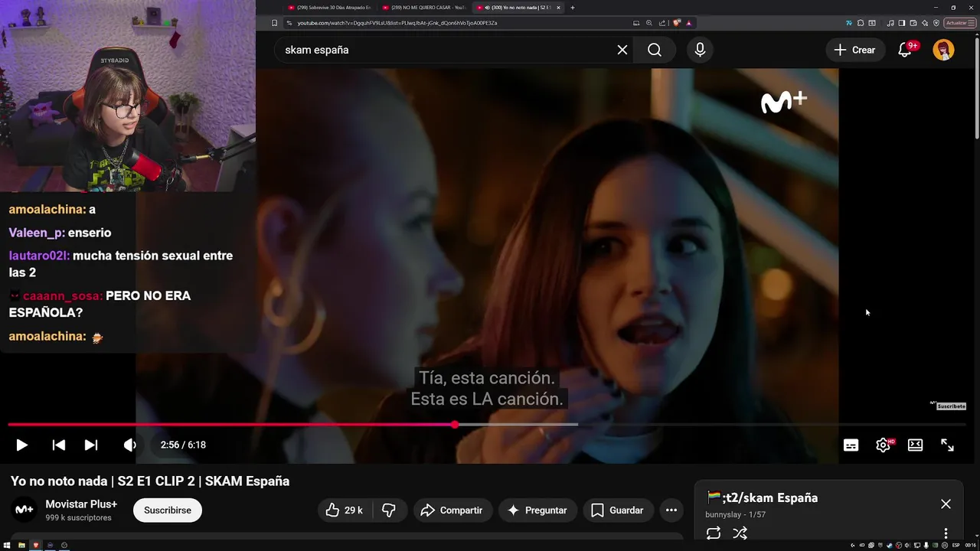Click the search magnifier button

[655, 50]
